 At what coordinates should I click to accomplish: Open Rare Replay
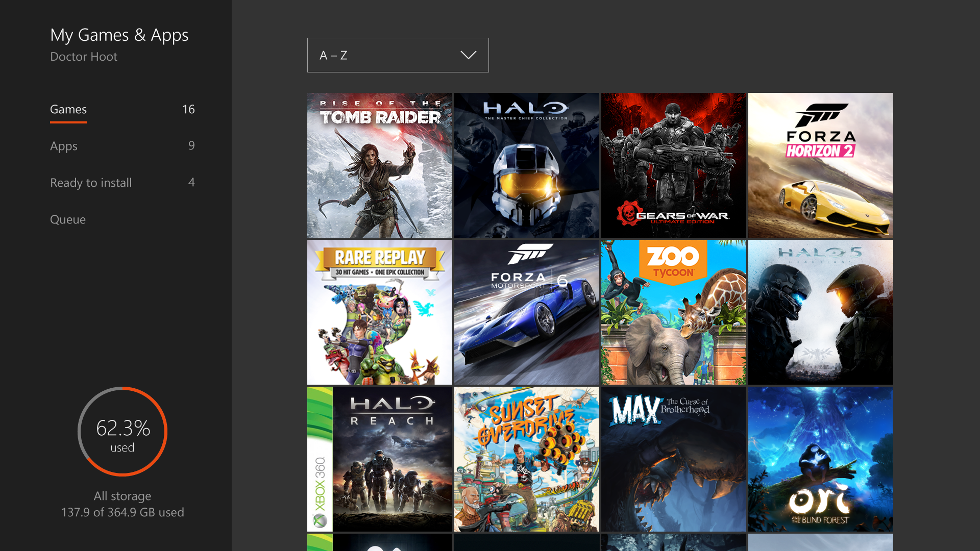[379, 312]
